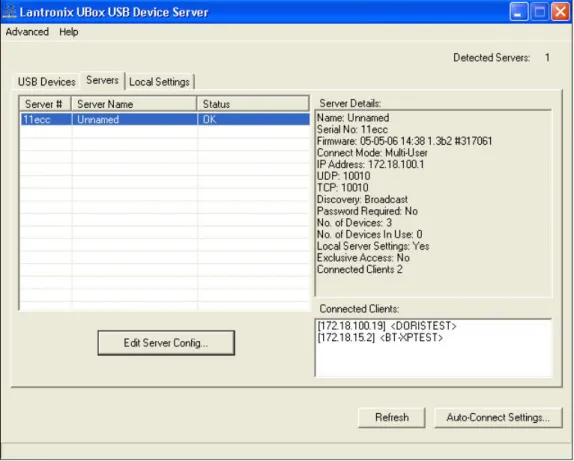Screen dimensions: 574x461
Task: Close the UBox window
Action: 560,12
